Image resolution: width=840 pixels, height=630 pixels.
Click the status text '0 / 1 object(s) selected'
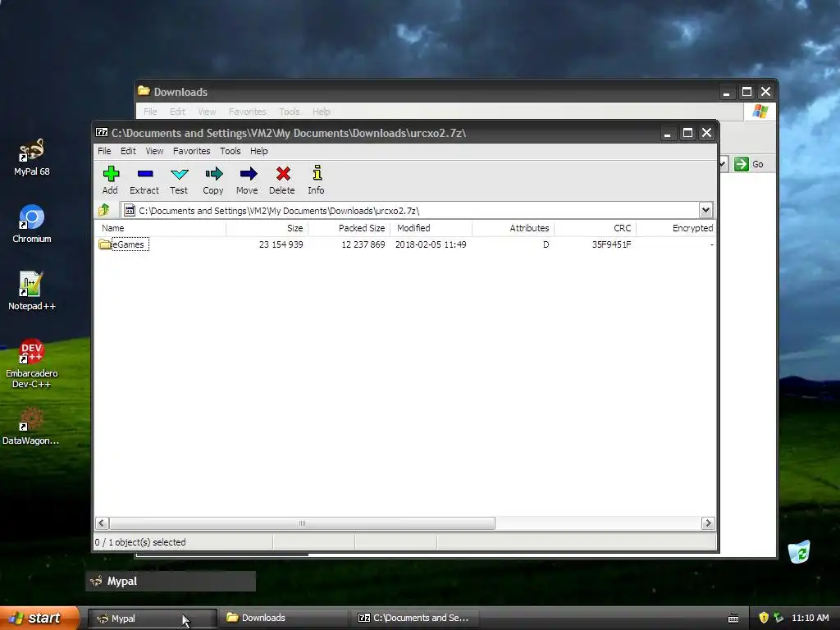click(x=140, y=542)
